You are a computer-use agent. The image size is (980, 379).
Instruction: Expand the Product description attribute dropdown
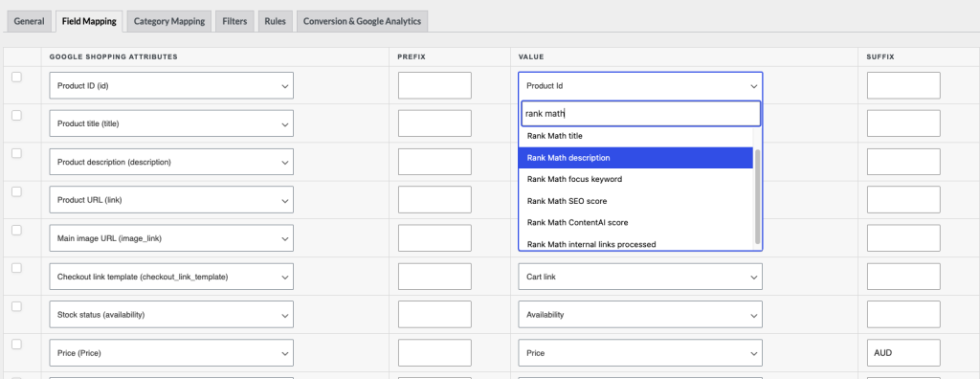click(x=171, y=162)
